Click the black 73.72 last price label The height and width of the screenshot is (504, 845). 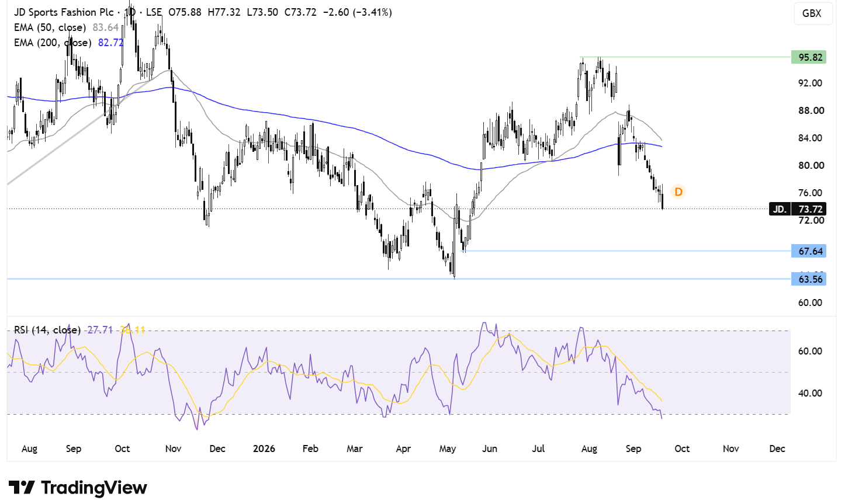[x=809, y=209]
